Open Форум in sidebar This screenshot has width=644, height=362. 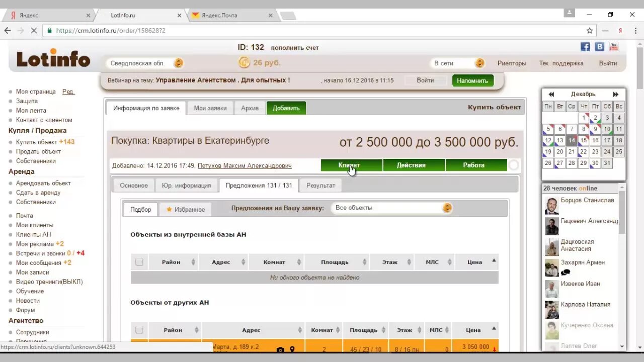coord(26,310)
